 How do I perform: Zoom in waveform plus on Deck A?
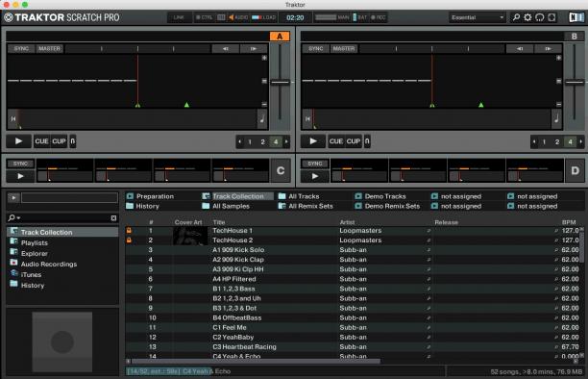tap(264, 58)
